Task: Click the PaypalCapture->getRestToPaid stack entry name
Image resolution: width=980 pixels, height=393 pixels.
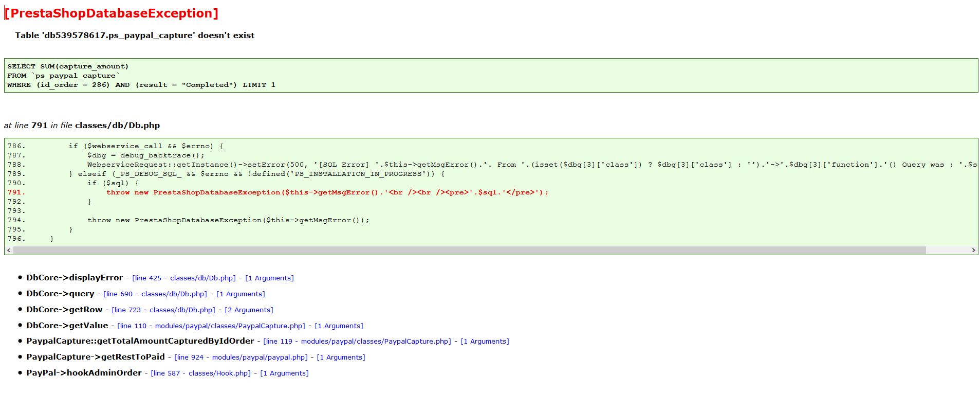Action: [96, 357]
